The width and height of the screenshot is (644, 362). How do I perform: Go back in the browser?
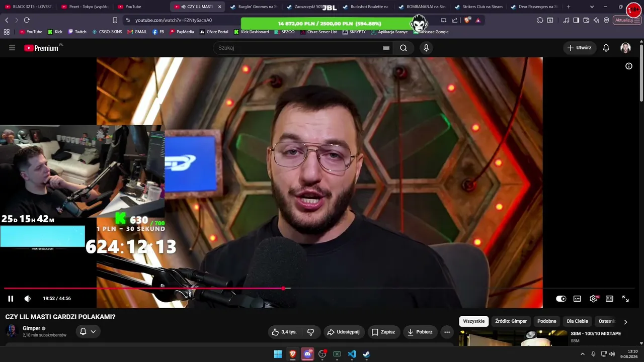[x=7, y=20]
